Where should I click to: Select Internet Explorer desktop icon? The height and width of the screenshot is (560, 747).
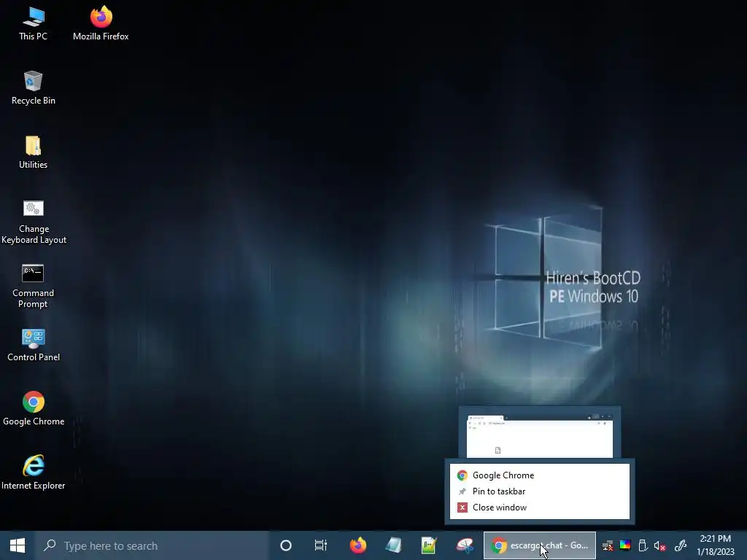(34, 472)
